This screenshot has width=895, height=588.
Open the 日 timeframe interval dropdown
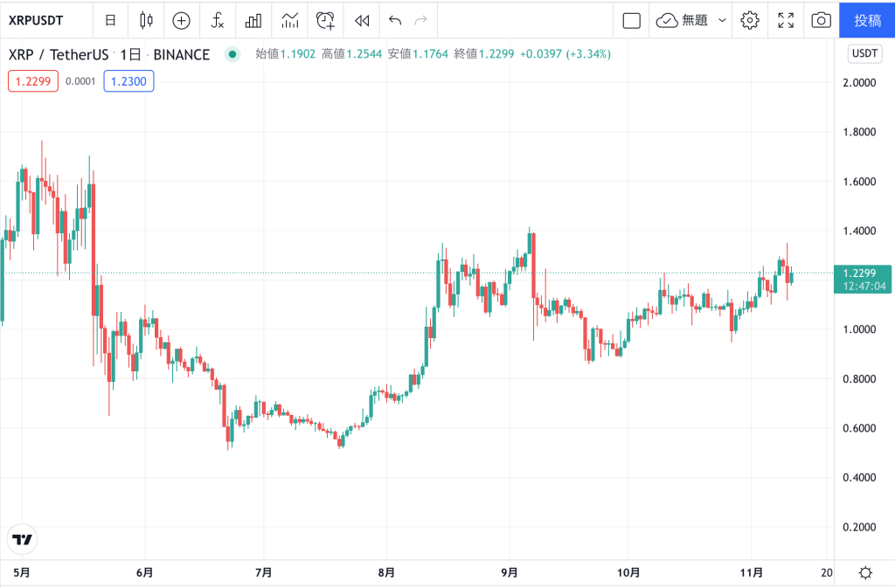[x=109, y=20]
